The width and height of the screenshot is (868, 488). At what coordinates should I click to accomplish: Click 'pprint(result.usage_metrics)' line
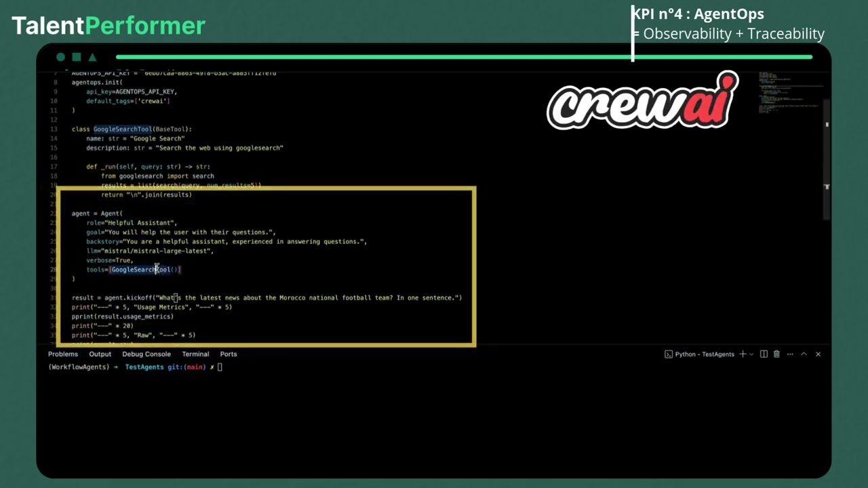pos(123,317)
